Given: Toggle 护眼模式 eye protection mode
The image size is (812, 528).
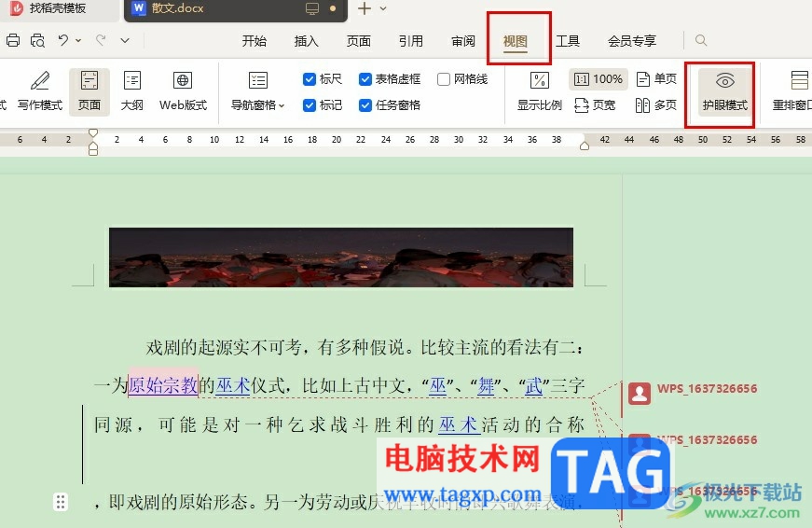Looking at the screenshot, I should tap(724, 91).
